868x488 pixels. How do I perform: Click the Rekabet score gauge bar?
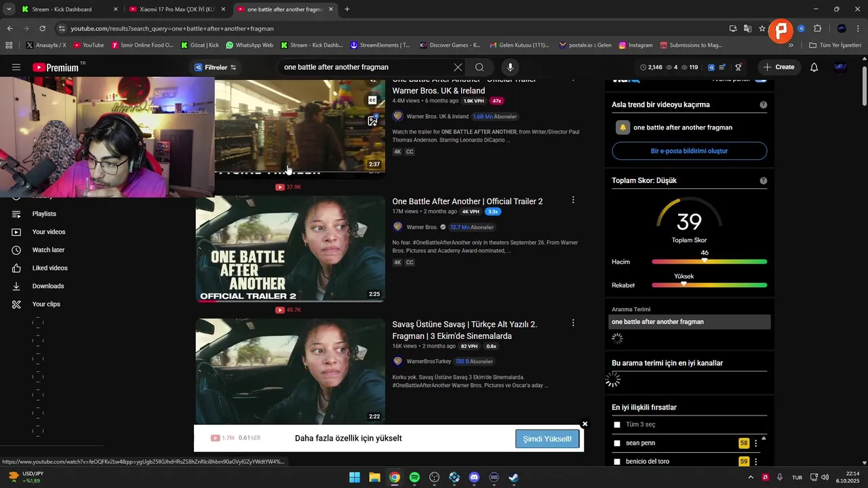(709, 285)
